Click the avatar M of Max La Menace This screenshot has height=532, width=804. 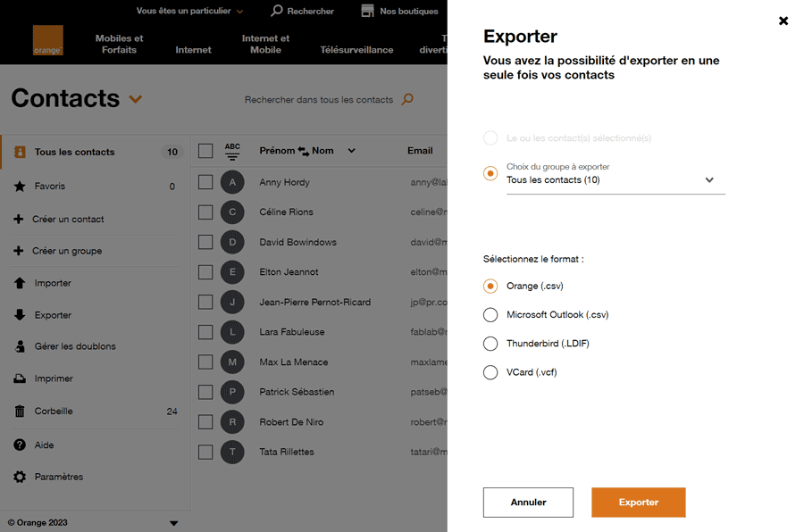pyautogui.click(x=232, y=362)
